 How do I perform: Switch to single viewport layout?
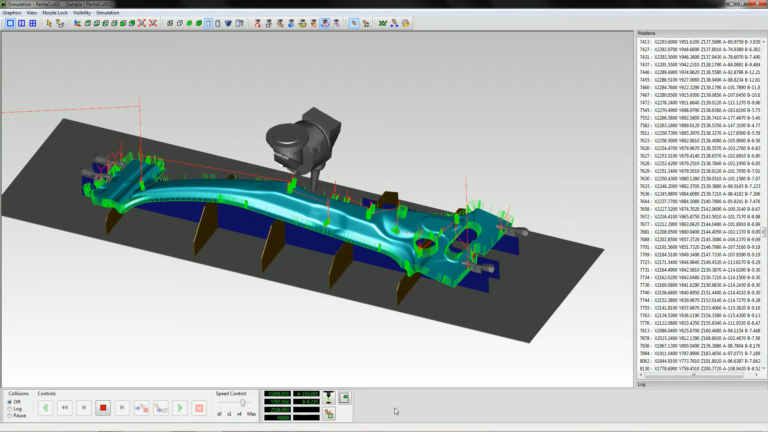[10, 23]
